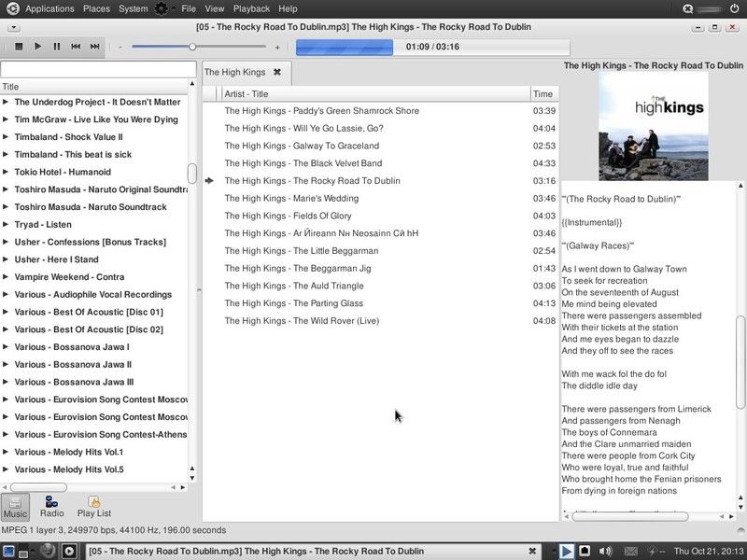Seek in the track progress bar
This screenshot has height=560, width=747.
click(x=432, y=48)
